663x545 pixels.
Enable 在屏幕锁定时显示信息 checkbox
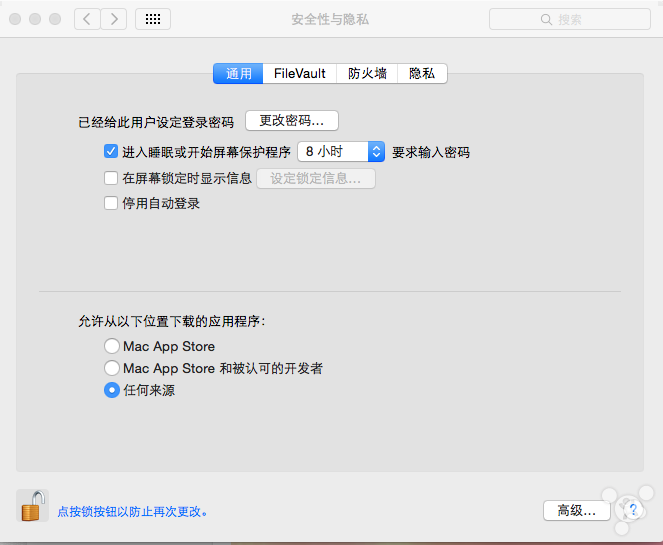click(x=111, y=178)
